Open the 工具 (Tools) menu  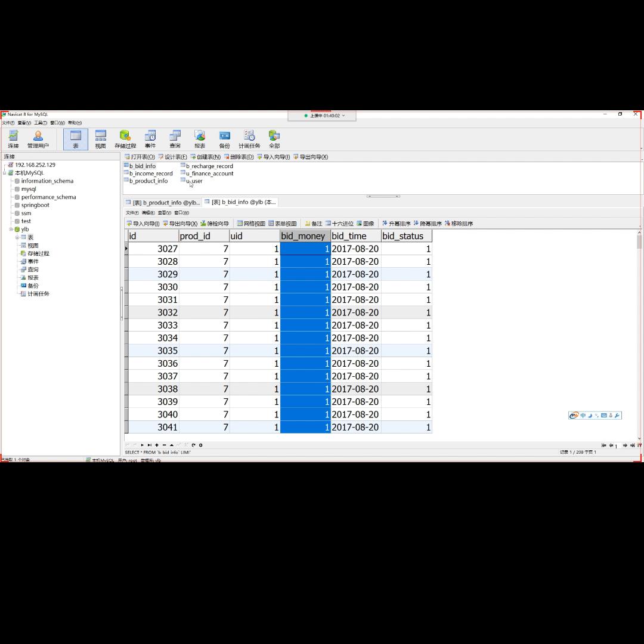coord(40,123)
